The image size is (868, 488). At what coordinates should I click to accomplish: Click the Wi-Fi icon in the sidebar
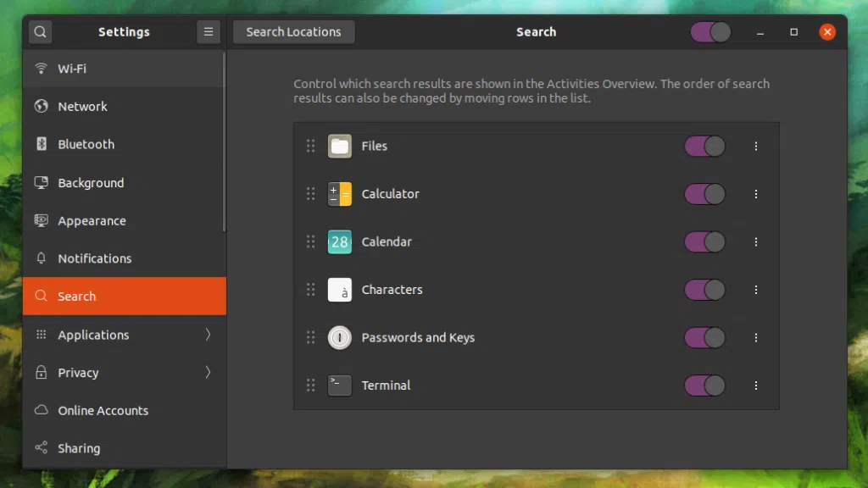coord(41,69)
